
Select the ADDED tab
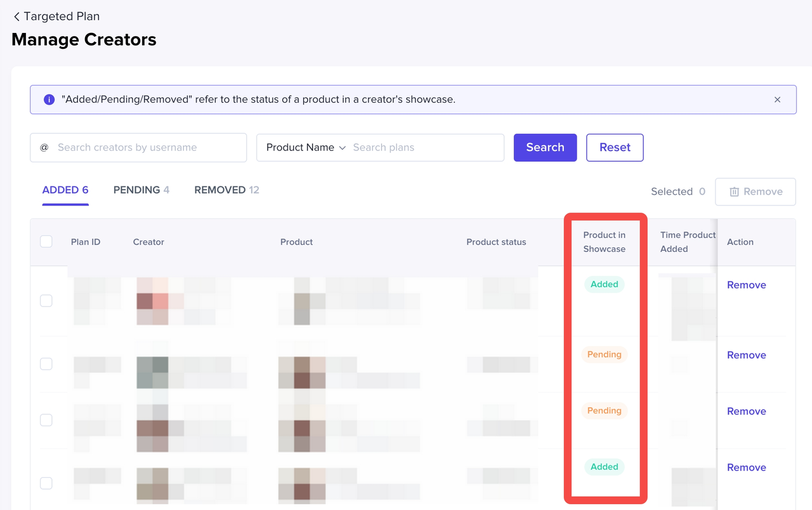click(65, 190)
